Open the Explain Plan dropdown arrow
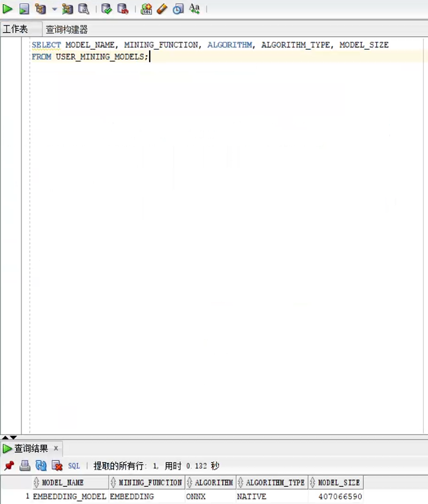Screen dimensions: 428x504 (x=55, y=9)
